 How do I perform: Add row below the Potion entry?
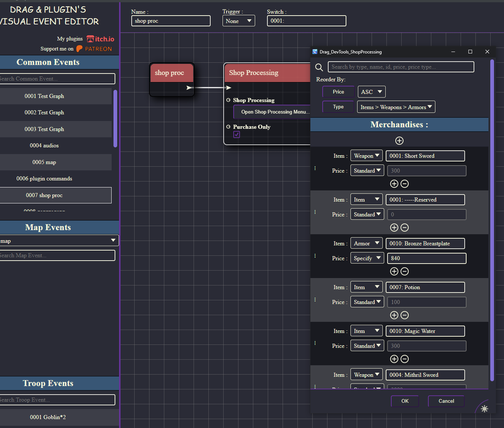point(394,315)
